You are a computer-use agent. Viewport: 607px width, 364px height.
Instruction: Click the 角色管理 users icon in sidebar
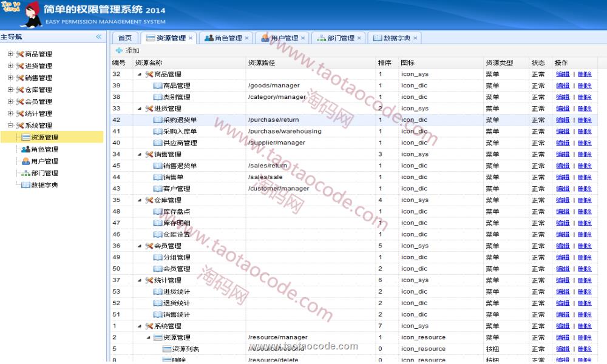[x=25, y=149]
